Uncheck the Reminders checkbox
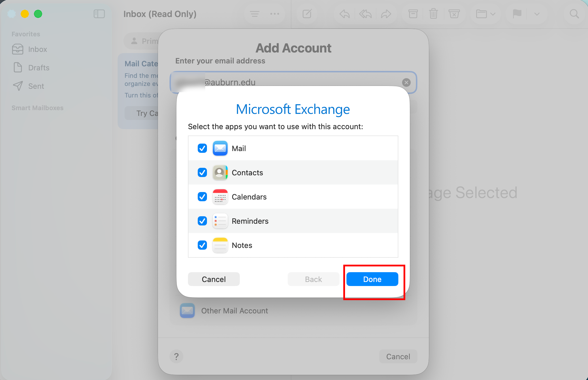This screenshot has width=588, height=380. (x=202, y=221)
